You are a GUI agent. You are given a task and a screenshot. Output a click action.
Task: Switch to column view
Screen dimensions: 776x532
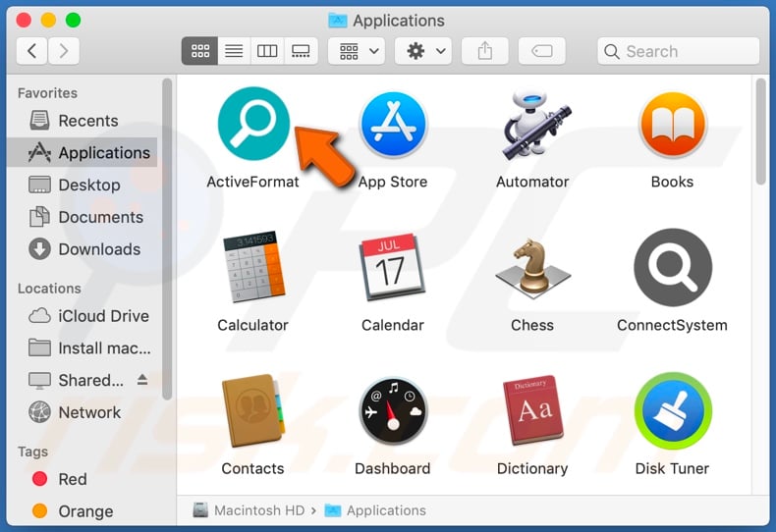click(x=267, y=51)
